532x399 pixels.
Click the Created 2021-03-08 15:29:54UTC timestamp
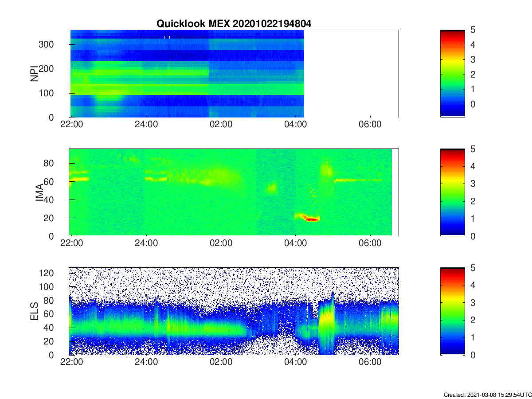(x=487, y=395)
